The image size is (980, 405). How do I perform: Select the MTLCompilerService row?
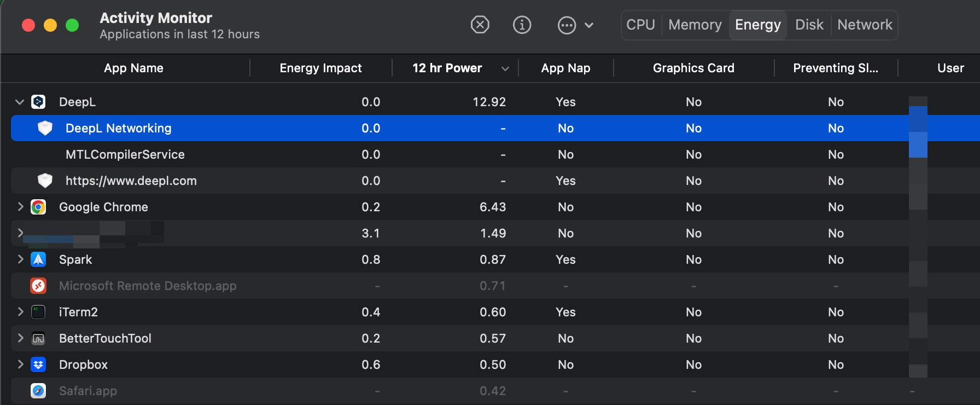(495, 154)
